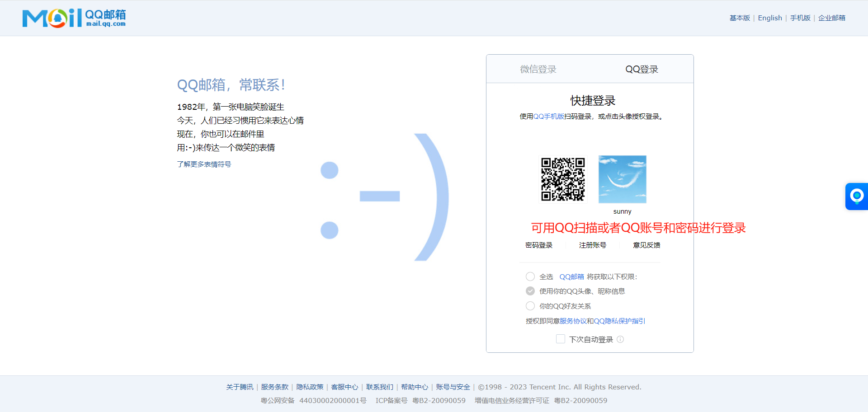Open 联系我们 footer link
The image size is (868, 412).
pyautogui.click(x=380, y=387)
